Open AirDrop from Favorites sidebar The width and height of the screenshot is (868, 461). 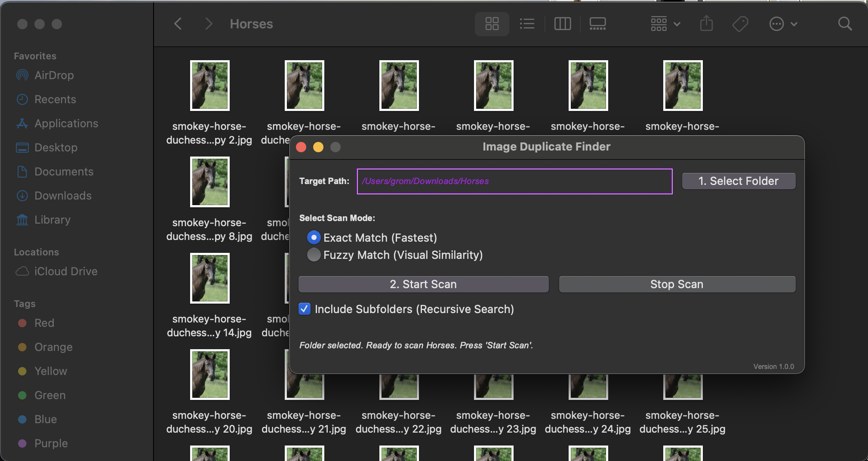point(54,75)
